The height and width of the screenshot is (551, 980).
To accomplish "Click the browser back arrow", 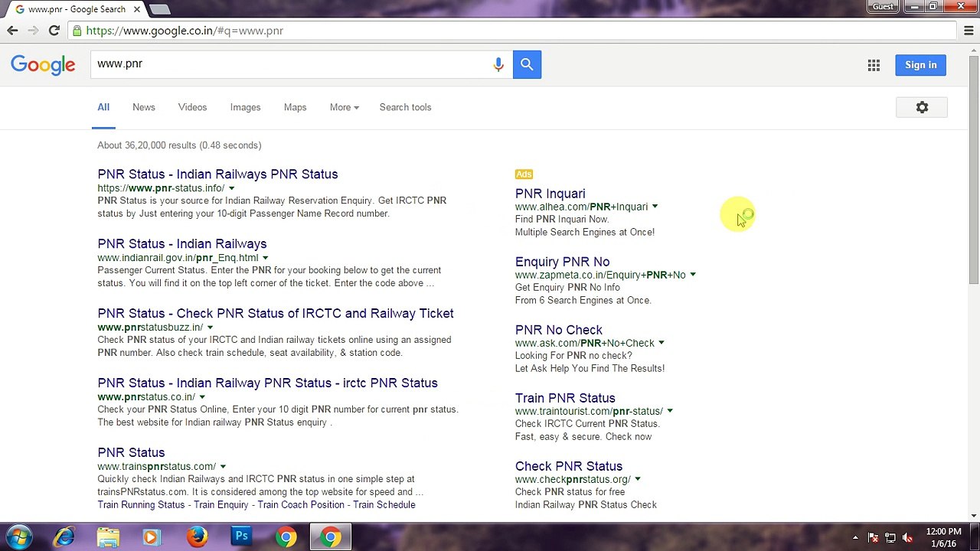I will click(12, 31).
